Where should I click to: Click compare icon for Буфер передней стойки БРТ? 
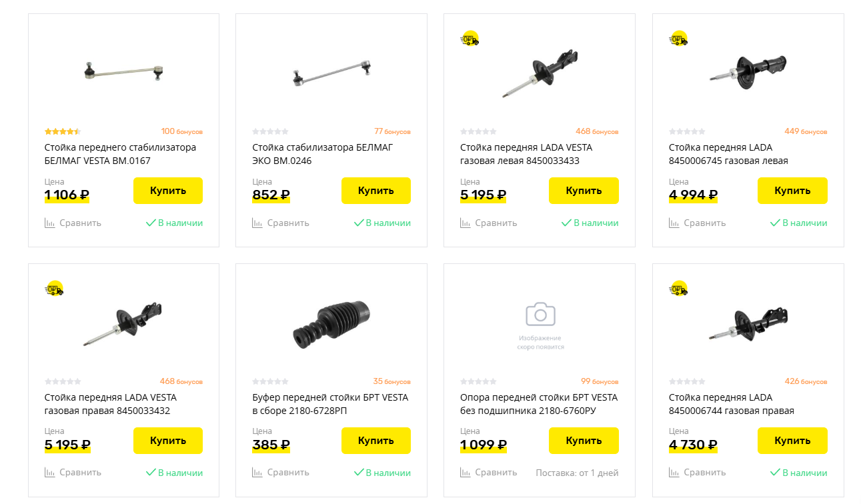click(257, 473)
